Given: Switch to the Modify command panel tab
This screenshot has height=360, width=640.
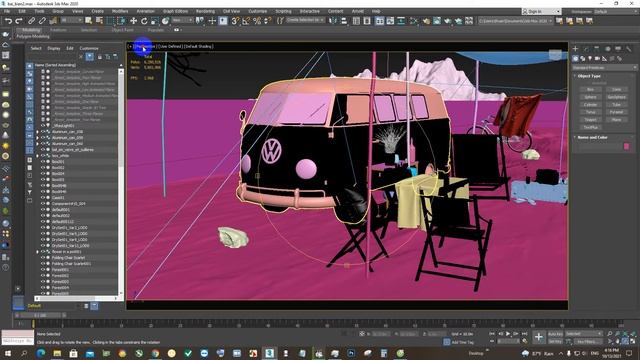Looking at the screenshot, I should (x=586, y=49).
